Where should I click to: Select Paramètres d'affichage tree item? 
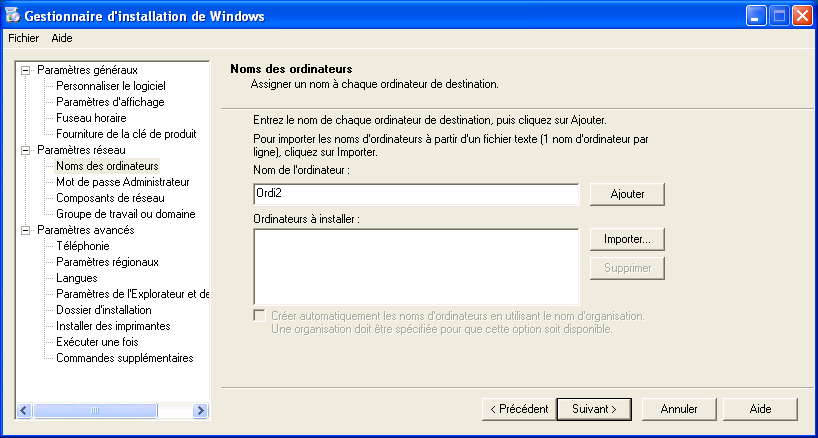click(x=110, y=102)
